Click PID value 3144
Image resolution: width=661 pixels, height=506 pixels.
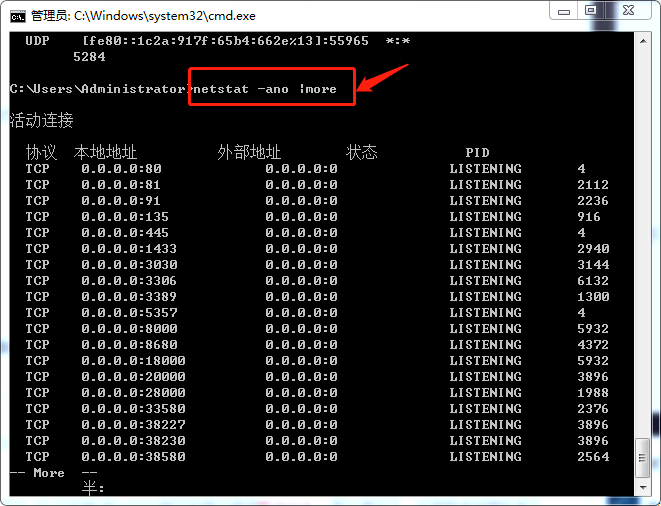pos(593,265)
